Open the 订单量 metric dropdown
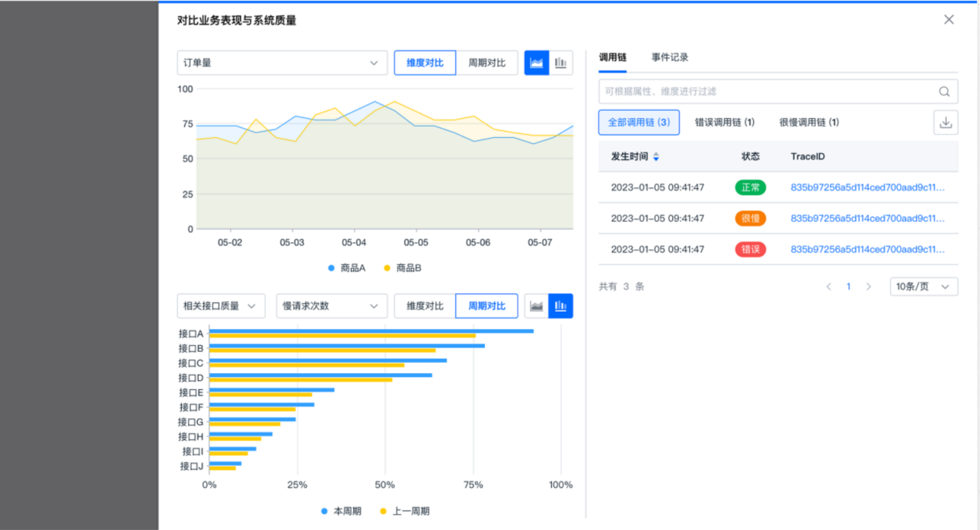The height and width of the screenshot is (530, 980). [x=281, y=63]
